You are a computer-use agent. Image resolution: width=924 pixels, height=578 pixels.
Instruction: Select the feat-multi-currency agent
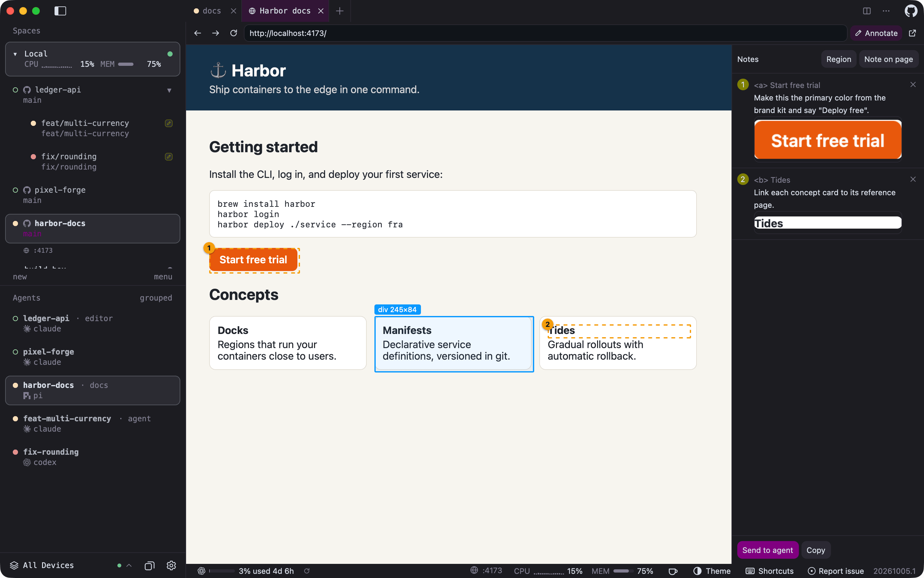pyautogui.click(x=92, y=424)
